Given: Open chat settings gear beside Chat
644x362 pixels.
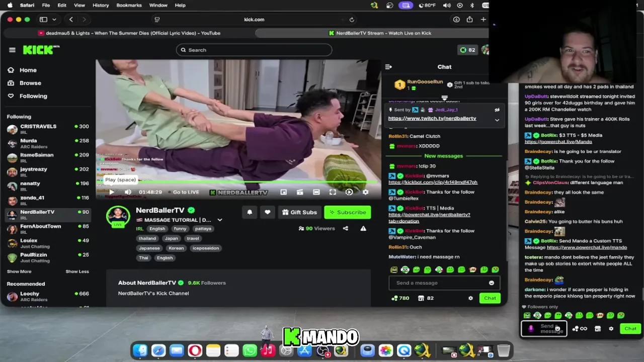Looking at the screenshot, I should pos(470,298).
